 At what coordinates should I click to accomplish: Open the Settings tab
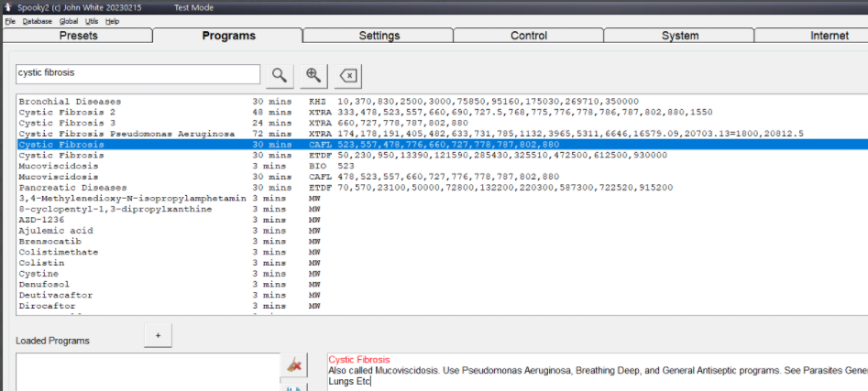[379, 36]
